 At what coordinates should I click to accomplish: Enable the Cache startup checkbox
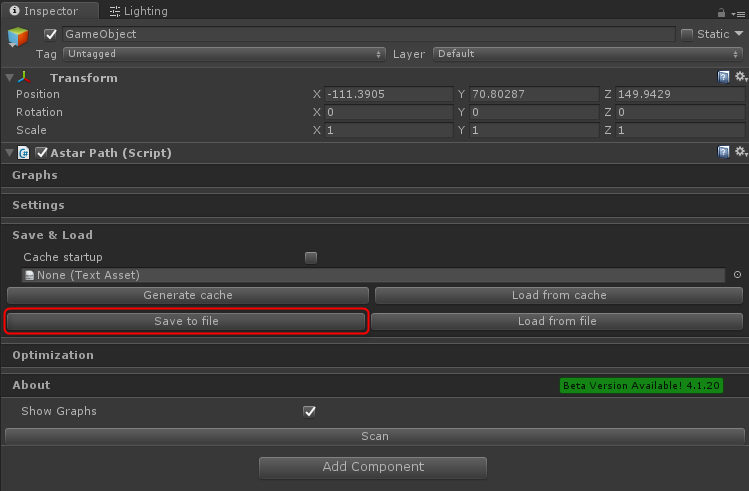pos(311,257)
